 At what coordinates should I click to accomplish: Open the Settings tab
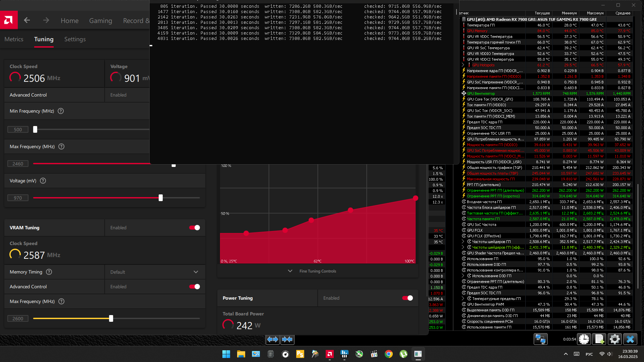point(75,39)
